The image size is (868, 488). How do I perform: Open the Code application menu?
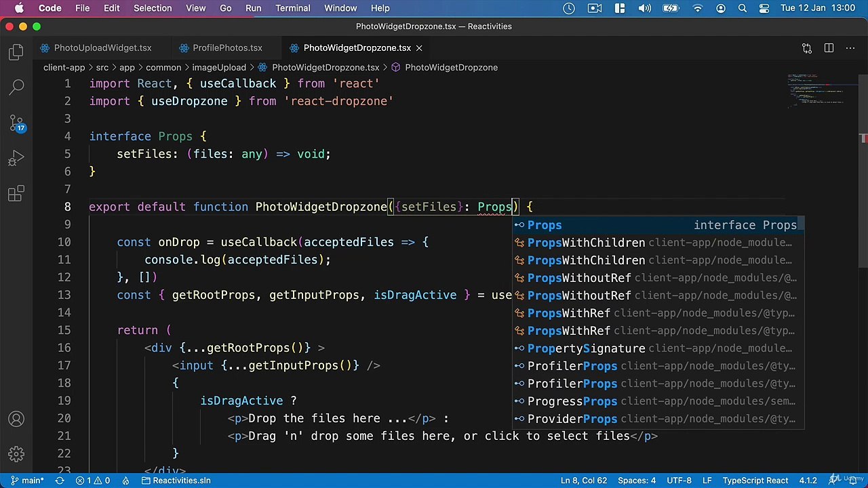[x=50, y=8]
